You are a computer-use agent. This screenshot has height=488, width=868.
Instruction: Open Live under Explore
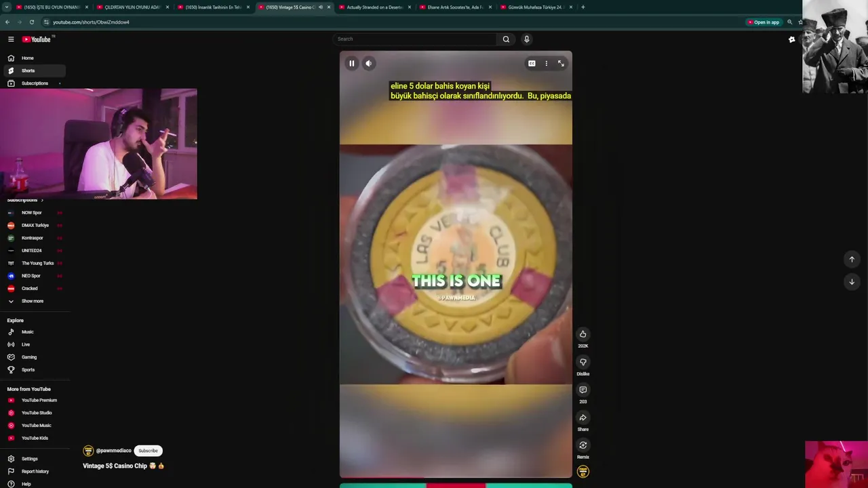[34, 344]
